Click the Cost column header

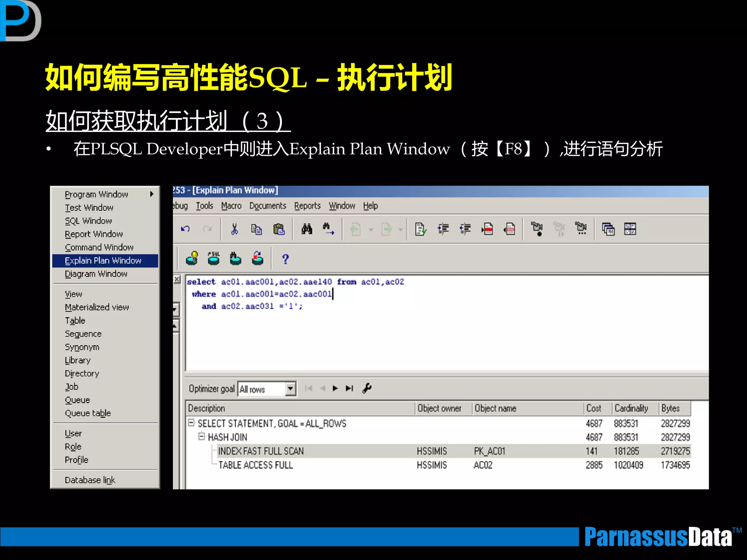[x=598, y=408]
